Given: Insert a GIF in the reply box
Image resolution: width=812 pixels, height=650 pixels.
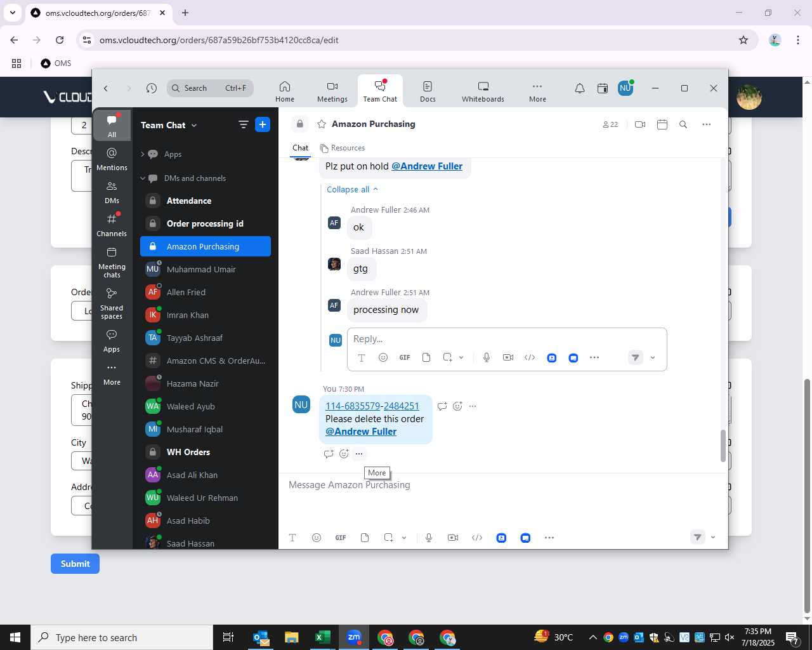Looking at the screenshot, I should click(405, 357).
